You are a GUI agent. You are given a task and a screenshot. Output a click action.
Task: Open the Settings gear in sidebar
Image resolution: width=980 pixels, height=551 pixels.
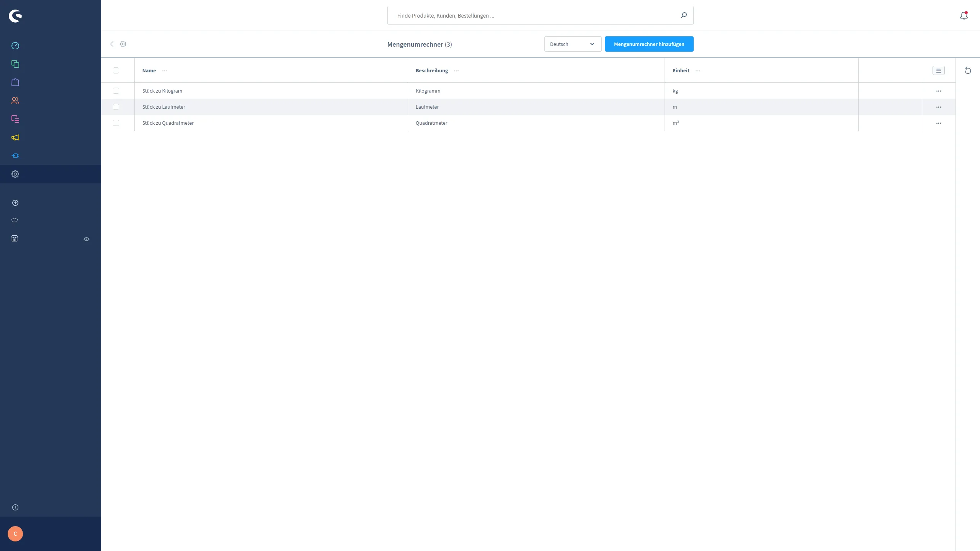[15, 174]
